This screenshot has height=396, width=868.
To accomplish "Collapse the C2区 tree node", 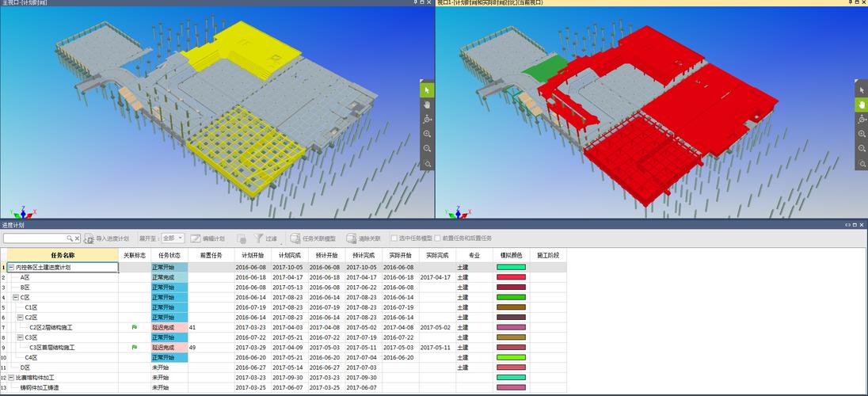I will pyautogui.click(x=20, y=318).
